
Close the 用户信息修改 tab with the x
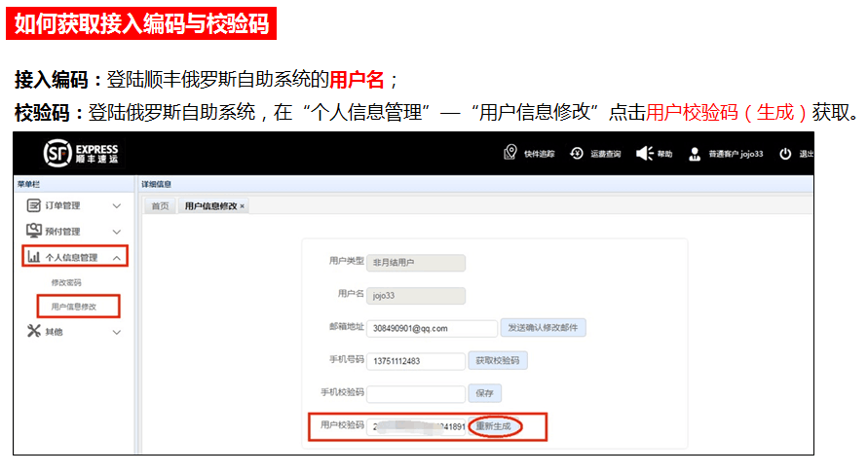coord(242,206)
